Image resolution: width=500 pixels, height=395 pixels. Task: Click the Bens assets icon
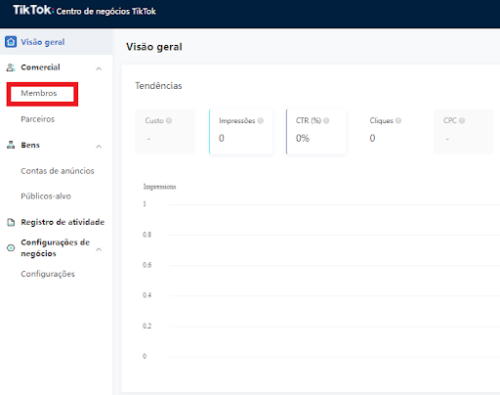11,145
